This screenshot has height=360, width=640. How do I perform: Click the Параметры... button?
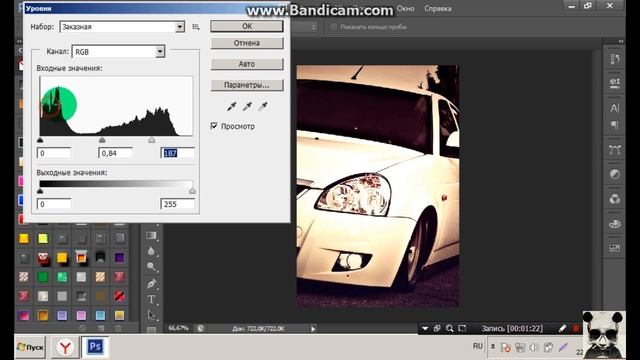click(x=247, y=85)
